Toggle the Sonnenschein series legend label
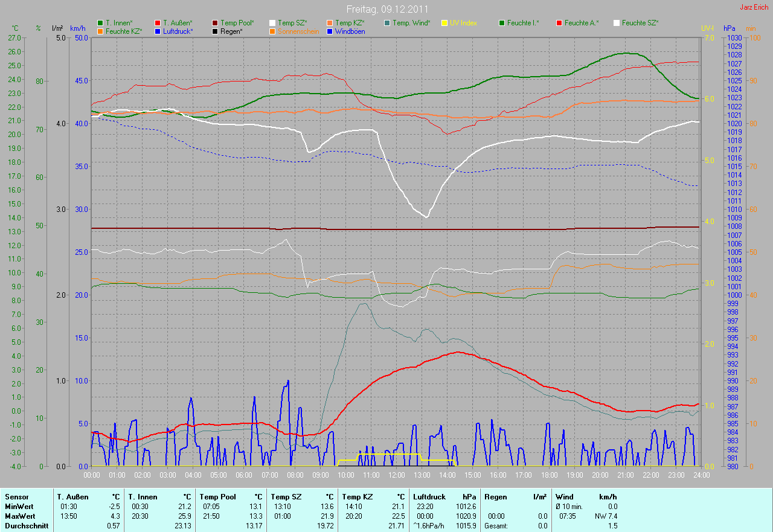Viewport: 773px width, 532px height. point(298,31)
